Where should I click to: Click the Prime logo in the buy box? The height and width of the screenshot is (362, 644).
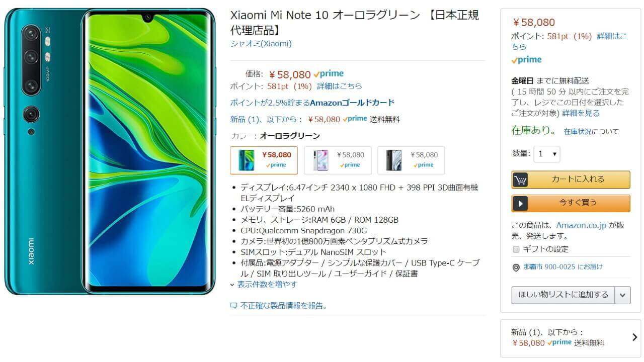(x=526, y=60)
